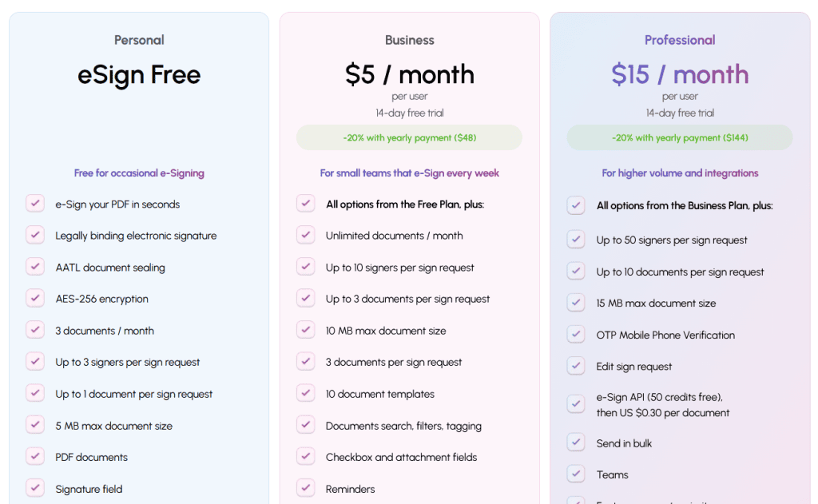Click checkmark next to Teams feature

[576, 474]
